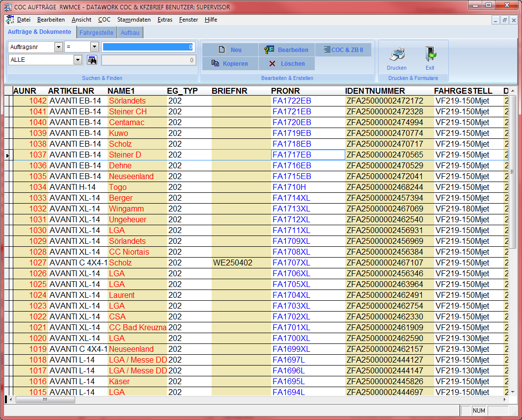The image size is (522, 420).
Task: Click the Wingamm name cell
Action: pos(137,209)
